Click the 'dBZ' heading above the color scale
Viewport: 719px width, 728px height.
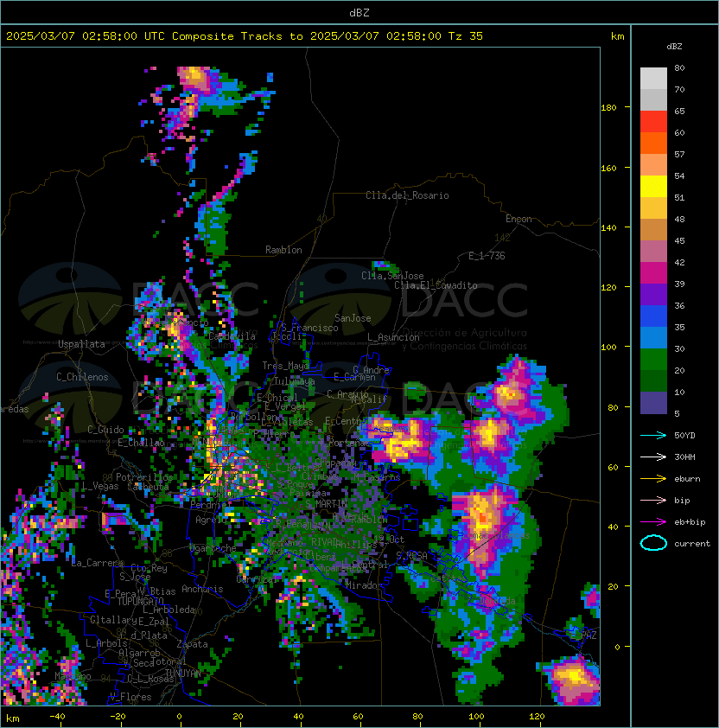tap(674, 47)
